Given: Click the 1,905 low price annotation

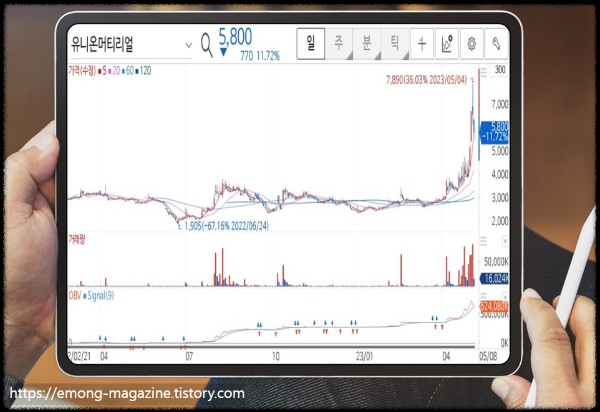Looking at the screenshot, I should point(227,226).
